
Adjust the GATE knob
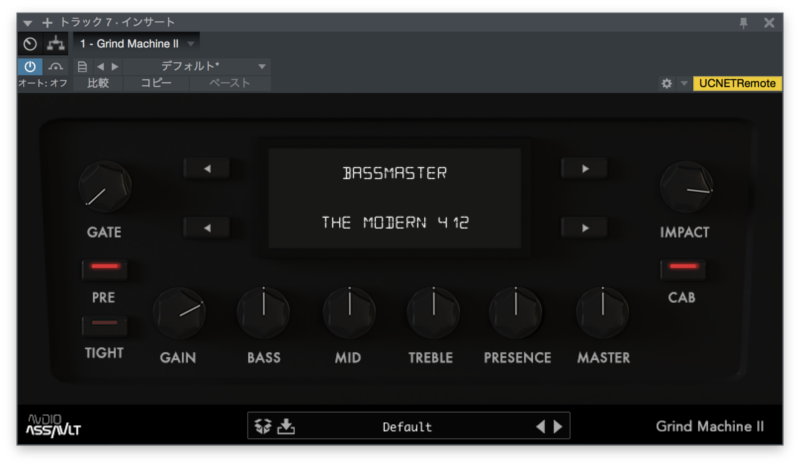click(105, 187)
